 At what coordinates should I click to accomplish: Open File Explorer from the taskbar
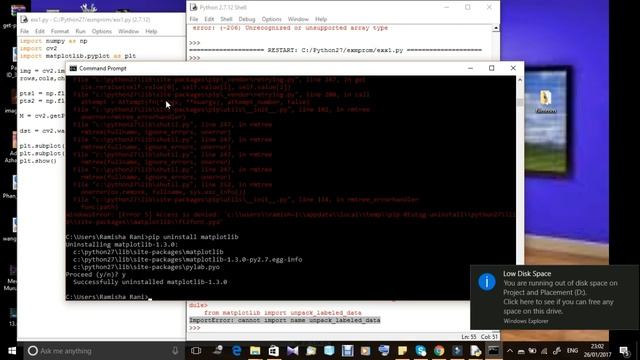point(255,351)
